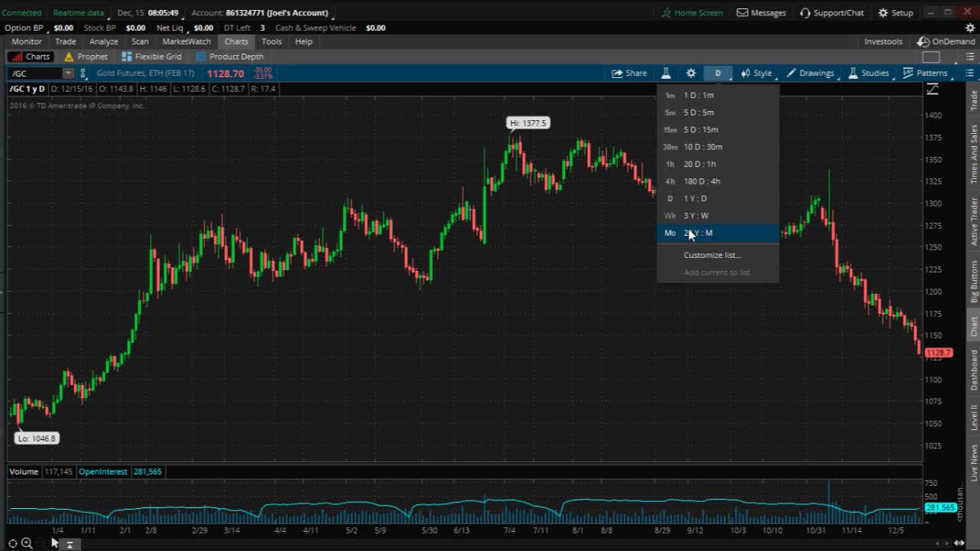Open the Scan tab
The height and width of the screenshot is (551, 980).
click(140, 41)
